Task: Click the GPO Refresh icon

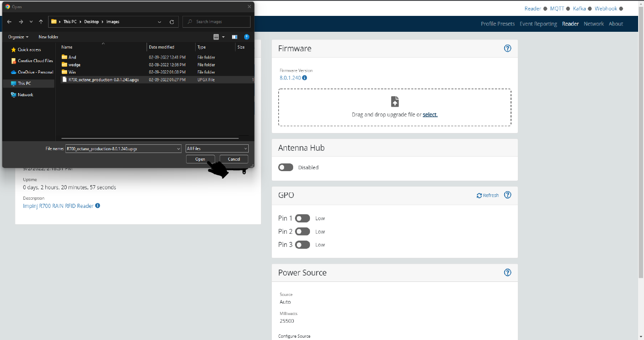Action: pyautogui.click(x=479, y=196)
